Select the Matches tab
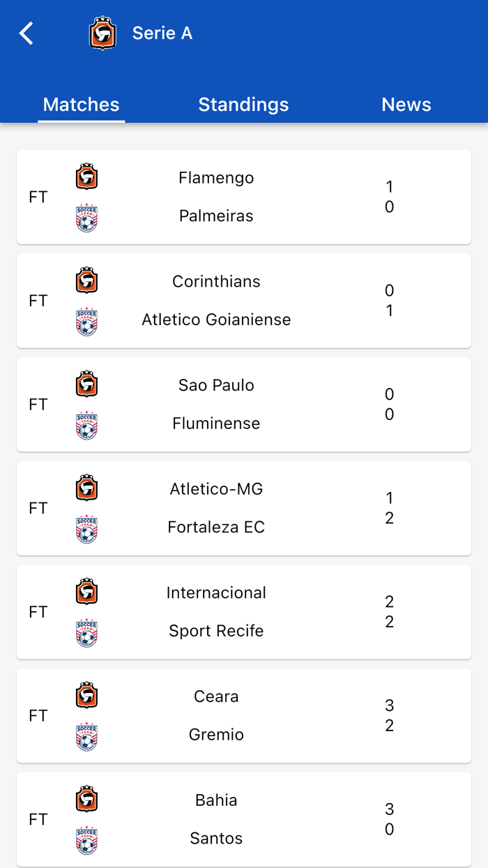 click(x=81, y=104)
